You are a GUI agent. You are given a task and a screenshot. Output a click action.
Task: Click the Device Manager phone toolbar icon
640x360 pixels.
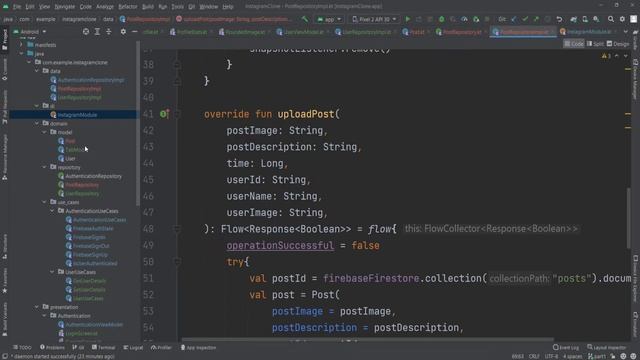[585, 19]
